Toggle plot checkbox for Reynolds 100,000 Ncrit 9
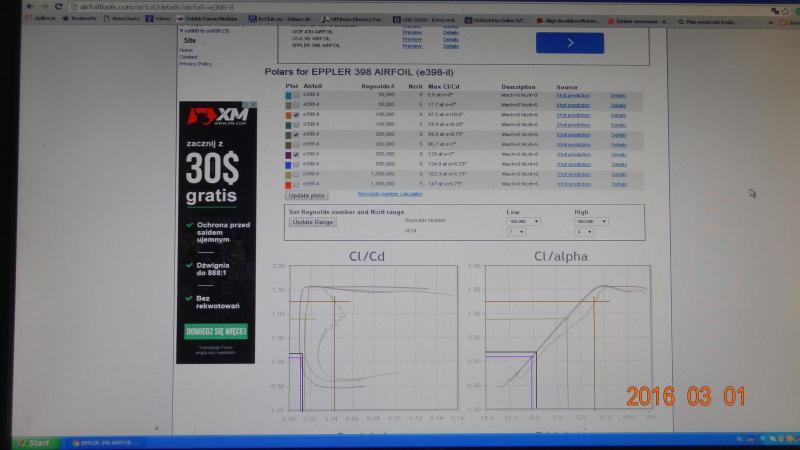 tap(294, 115)
